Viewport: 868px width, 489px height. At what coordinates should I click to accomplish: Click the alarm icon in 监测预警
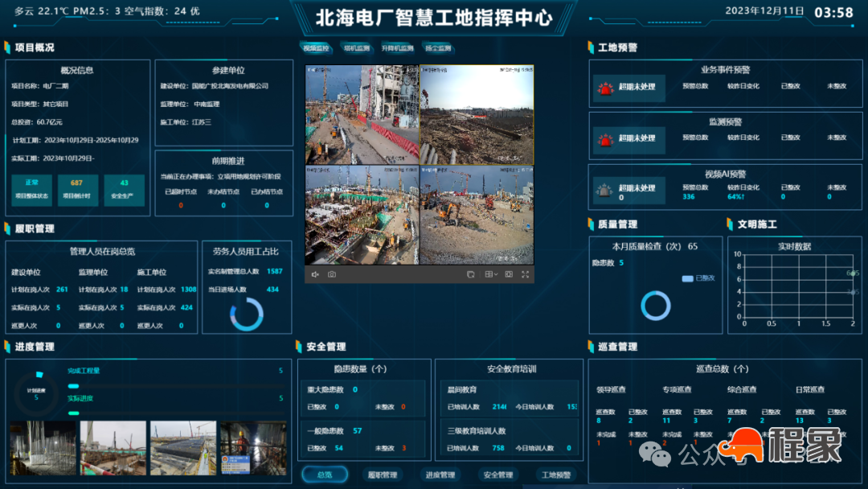tap(605, 139)
